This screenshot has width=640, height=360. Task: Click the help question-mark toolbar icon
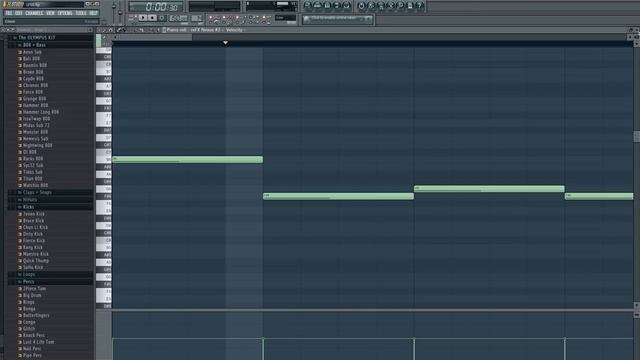(x=420, y=6)
